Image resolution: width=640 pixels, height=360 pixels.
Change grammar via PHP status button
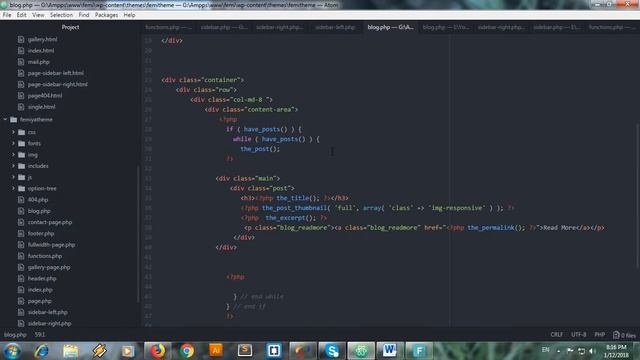(600, 334)
